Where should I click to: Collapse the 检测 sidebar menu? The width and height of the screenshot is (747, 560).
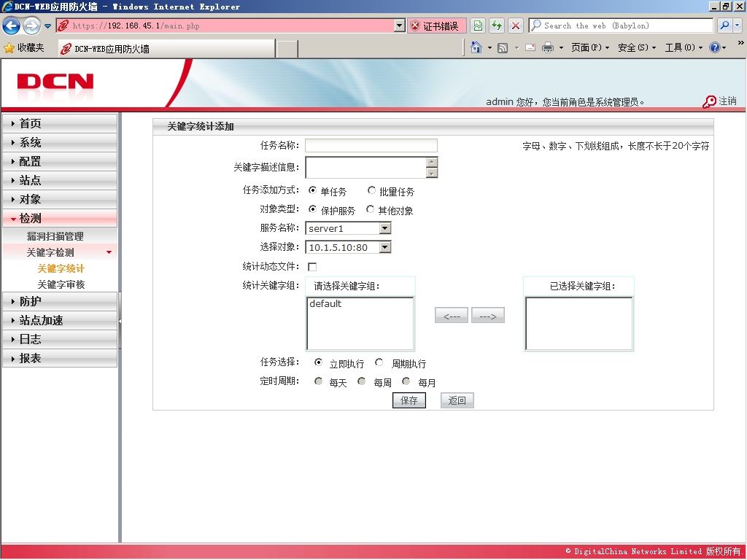[x=60, y=219]
